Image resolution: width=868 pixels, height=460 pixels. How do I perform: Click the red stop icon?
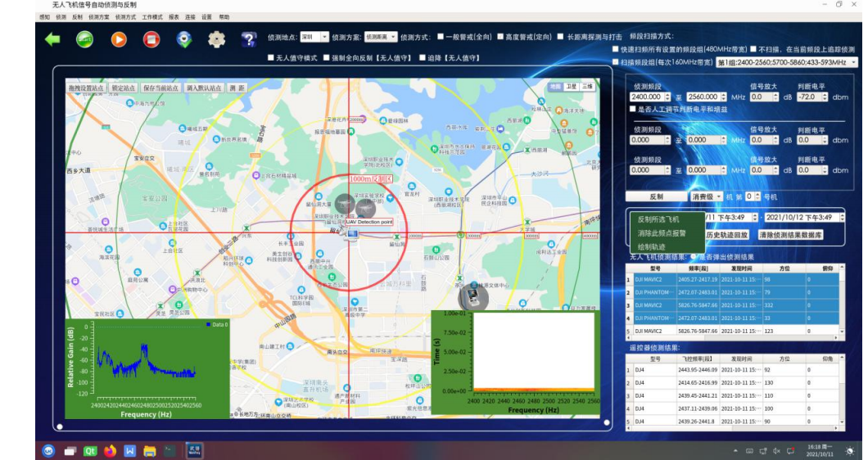point(151,39)
